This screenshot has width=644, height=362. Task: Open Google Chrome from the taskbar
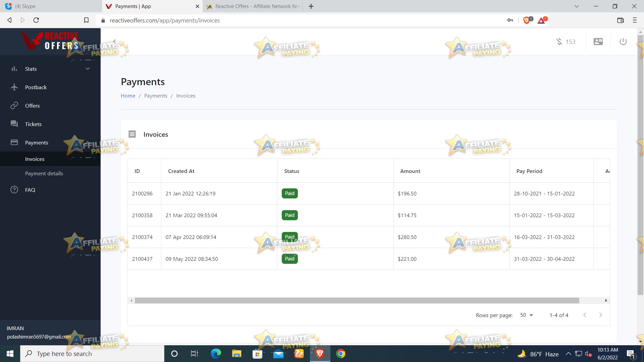tap(341, 354)
